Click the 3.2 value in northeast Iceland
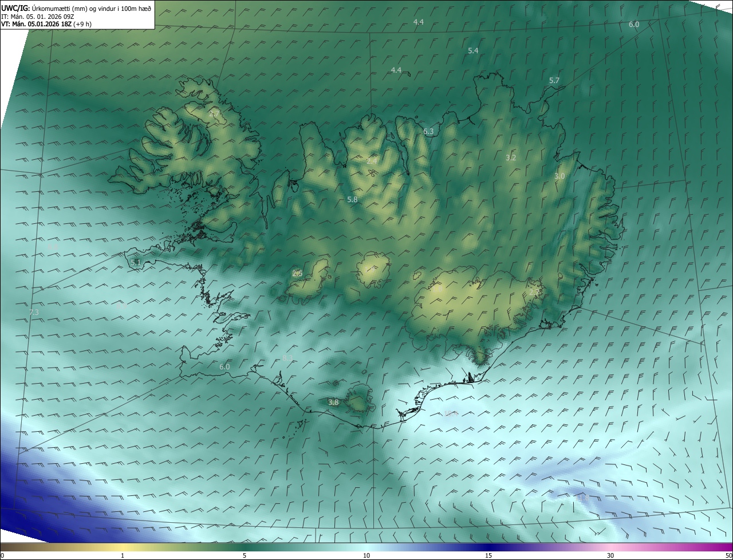The width and height of the screenshot is (733, 560). point(511,157)
